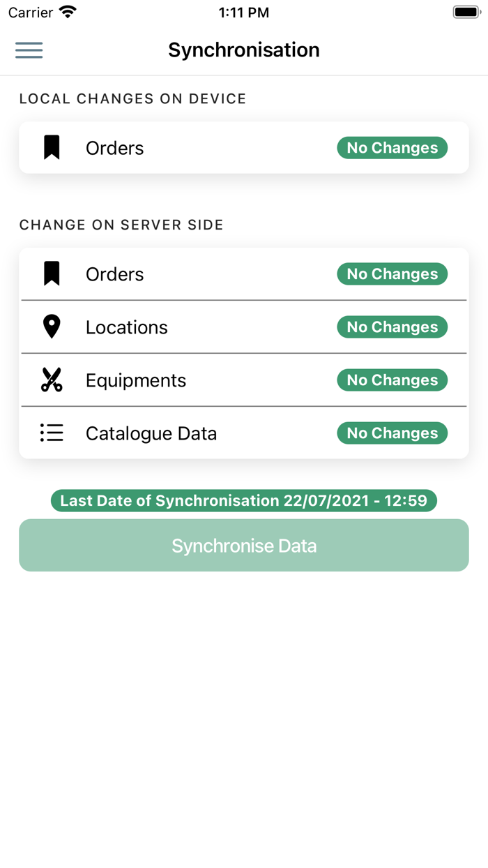Select the LOCAL CHANGES ON DEVICE section header

[x=132, y=98]
